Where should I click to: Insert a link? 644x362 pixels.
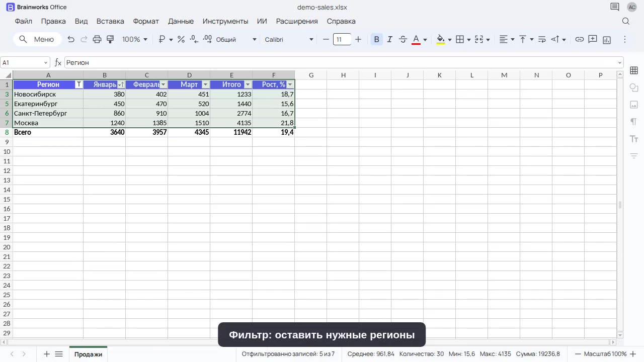click(x=580, y=39)
